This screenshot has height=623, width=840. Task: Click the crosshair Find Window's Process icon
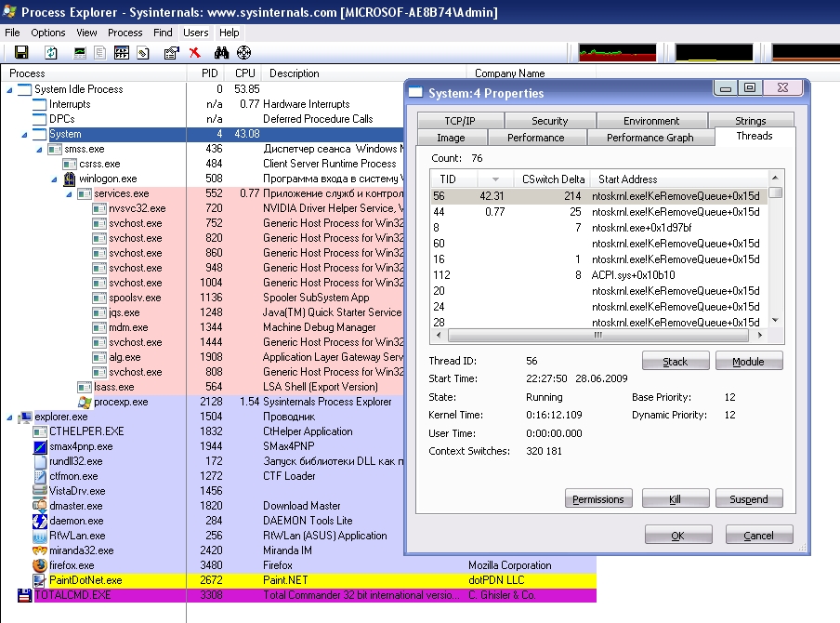tap(243, 53)
